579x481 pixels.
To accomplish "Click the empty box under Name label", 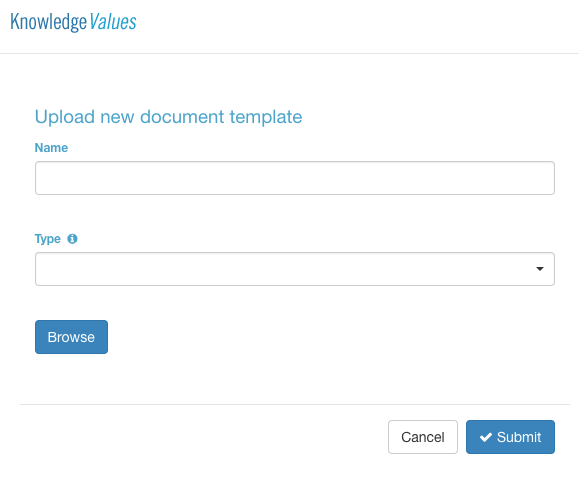I will [295, 178].
